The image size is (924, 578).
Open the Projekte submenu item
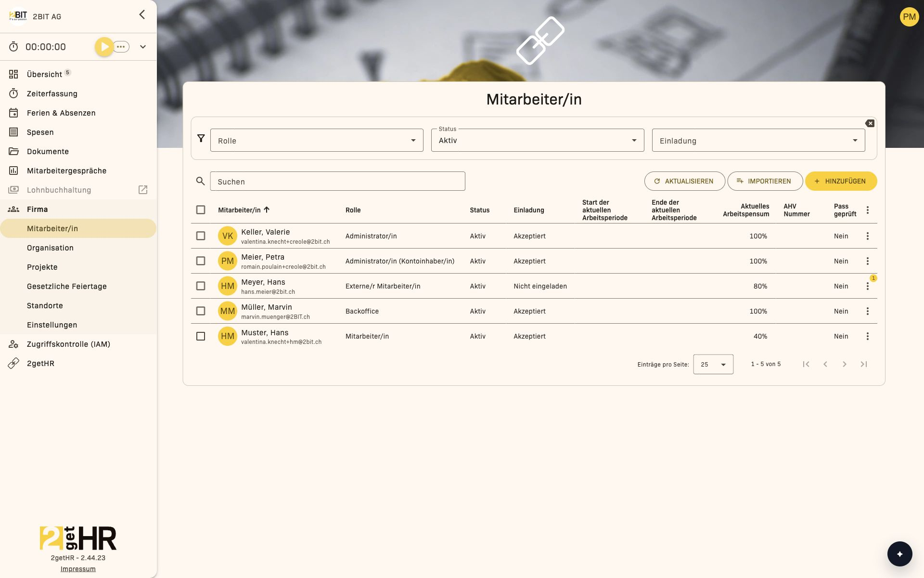tap(42, 267)
